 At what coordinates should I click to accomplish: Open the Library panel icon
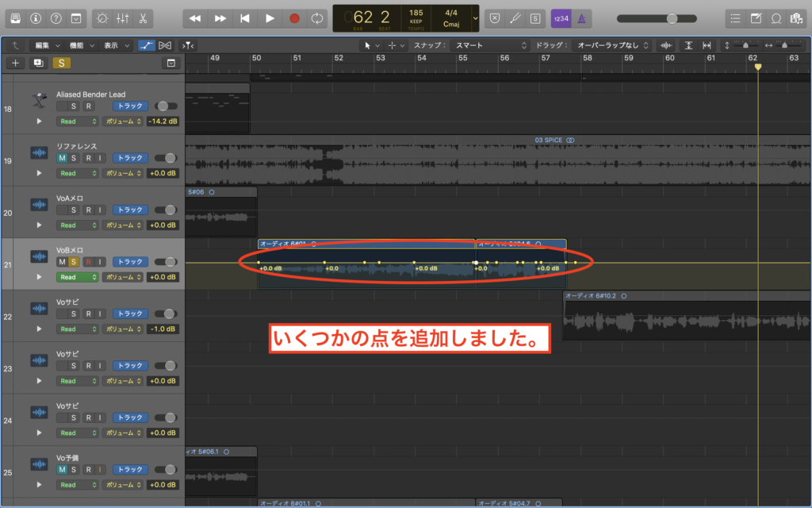tap(16, 17)
